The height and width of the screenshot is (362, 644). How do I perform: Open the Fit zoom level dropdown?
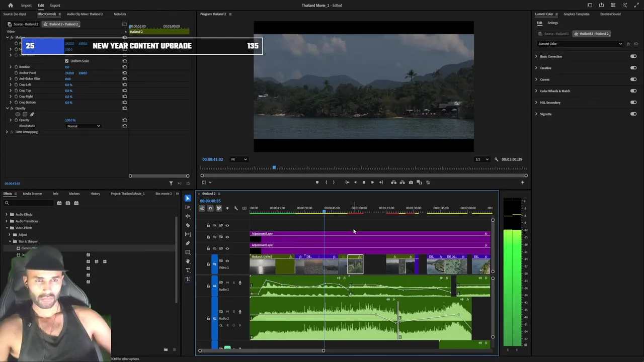(238, 159)
